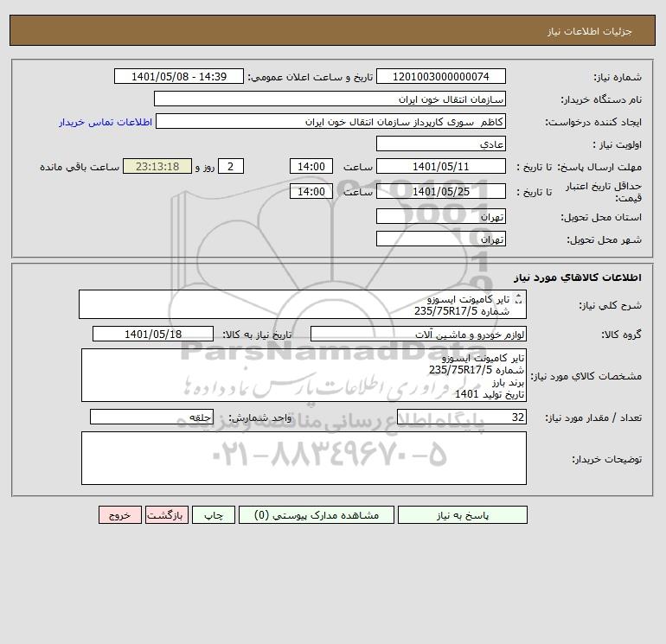
Task: Click the تاریخ نیاز به کالا label
Action: [x=258, y=335]
